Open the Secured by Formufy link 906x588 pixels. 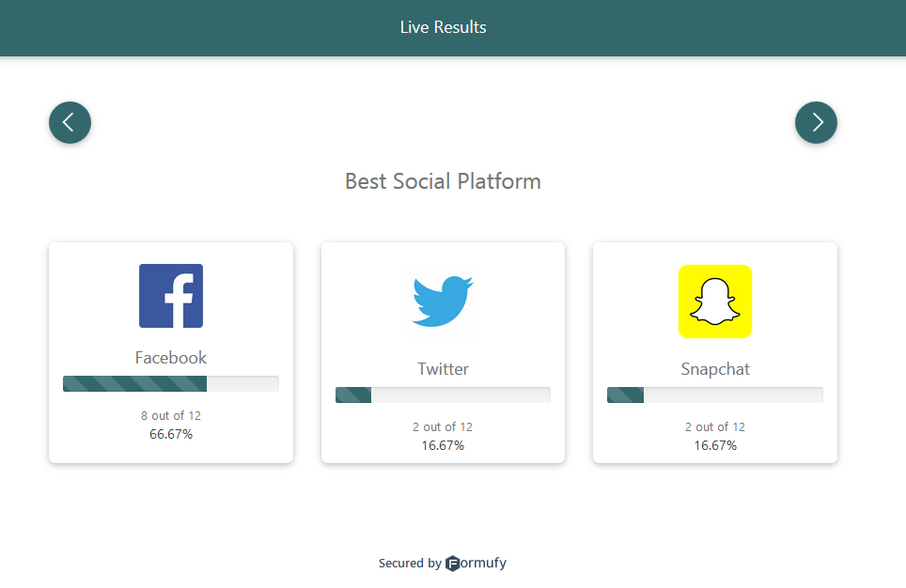pos(442,563)
